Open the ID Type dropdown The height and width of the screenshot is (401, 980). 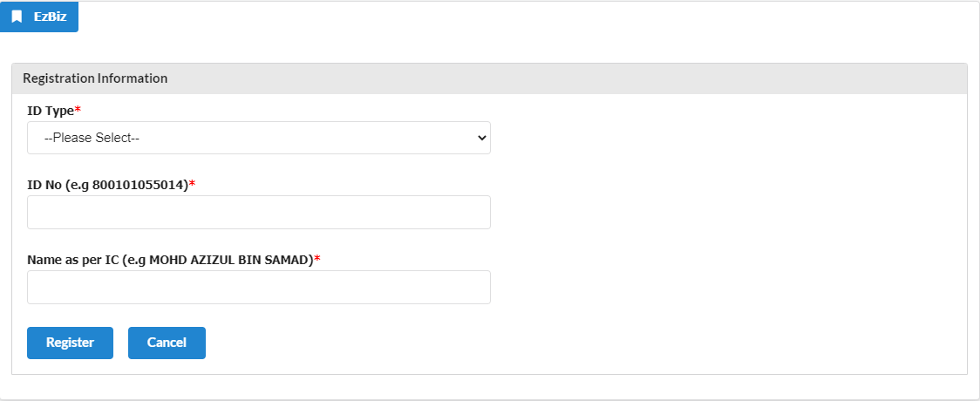click(259, 138)
